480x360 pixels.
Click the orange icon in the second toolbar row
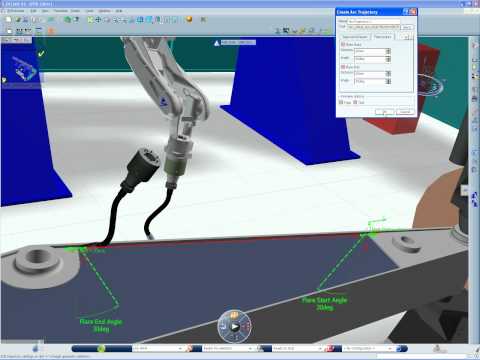point(51,31)
